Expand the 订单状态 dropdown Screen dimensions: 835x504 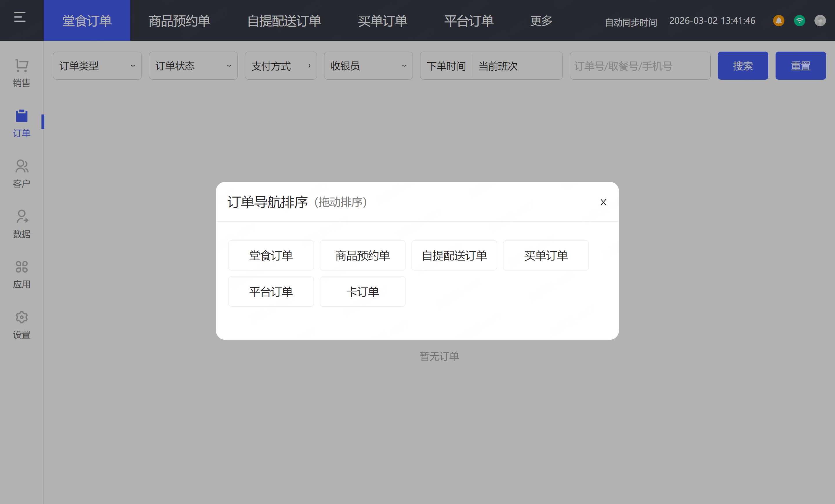193,66
